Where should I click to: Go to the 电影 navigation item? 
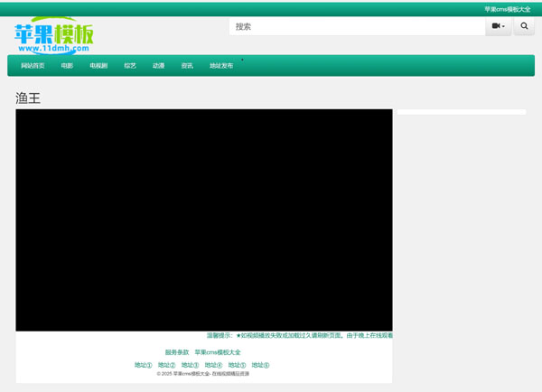(67, 66)
